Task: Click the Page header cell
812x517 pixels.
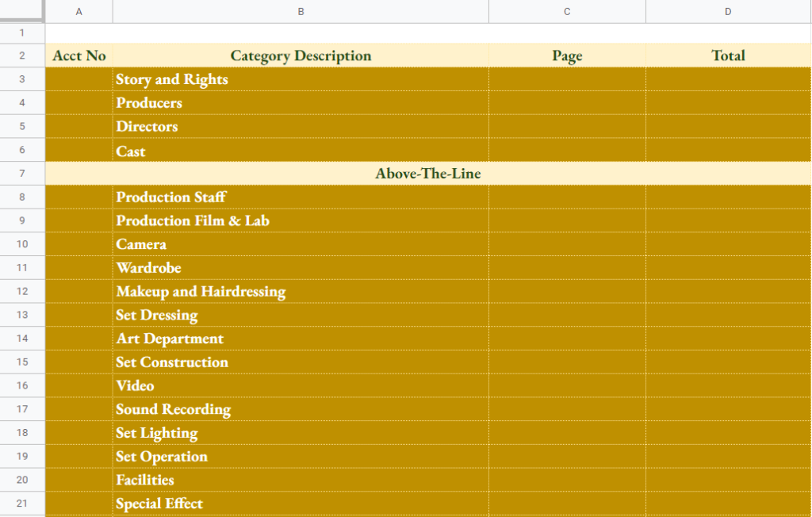Action: (x=567, y=56)
